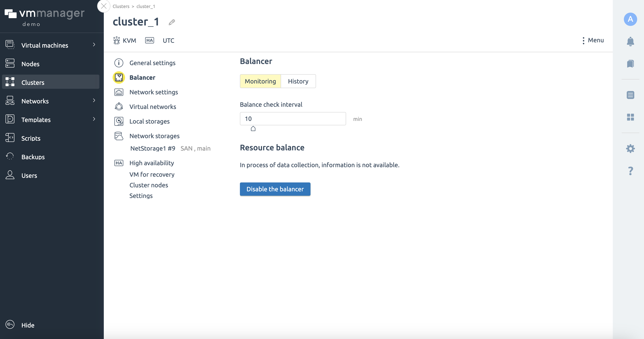Click the HA badge in cluster header

coord(150,40)
